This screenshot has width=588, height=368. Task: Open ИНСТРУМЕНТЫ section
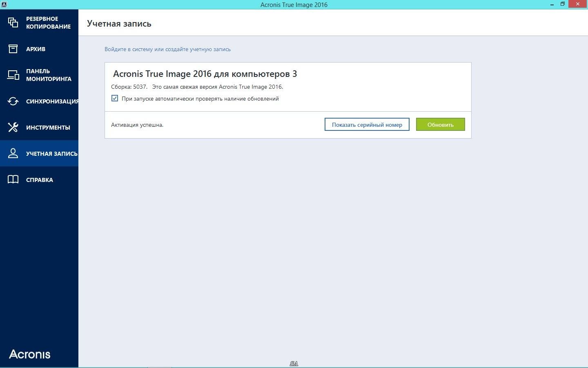click(39, 127)
